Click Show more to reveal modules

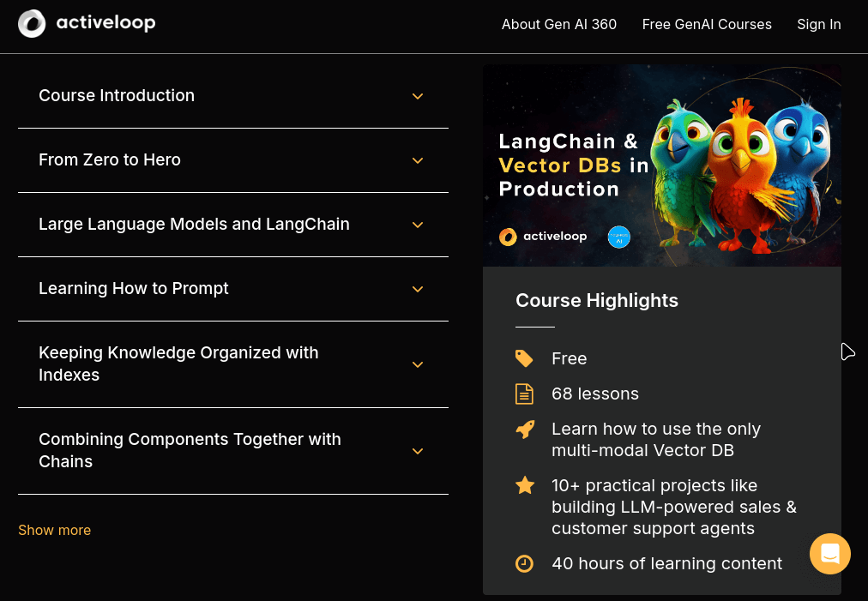coord(55,530)
